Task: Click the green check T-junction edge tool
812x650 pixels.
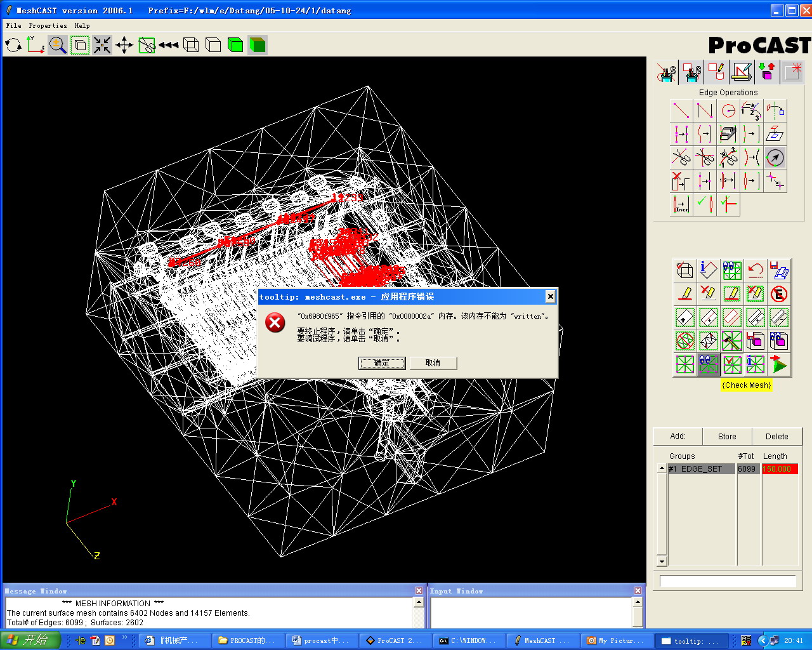Action: click(x=728, y=204)
